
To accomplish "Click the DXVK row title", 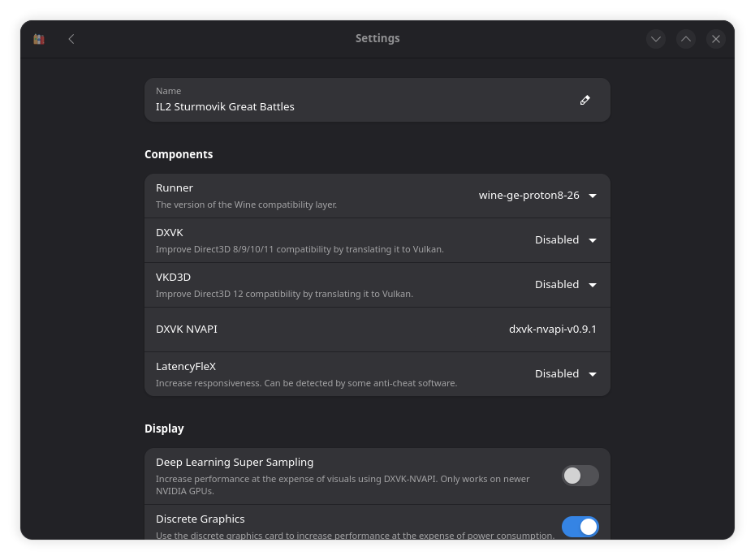I will [x=170, y=233].
